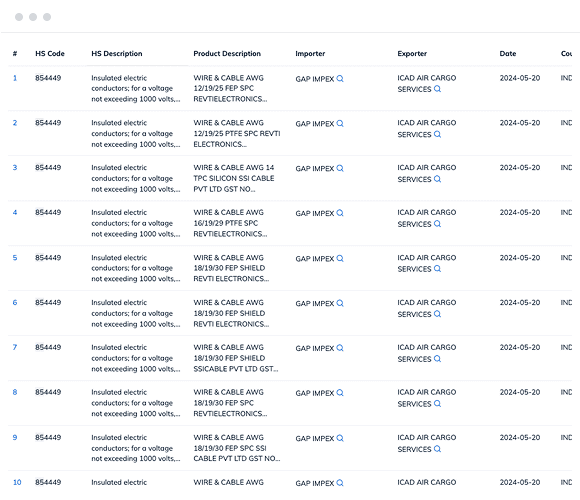Open record number 2 link
This screenshot has width=580, height=500.
[15, 123]
